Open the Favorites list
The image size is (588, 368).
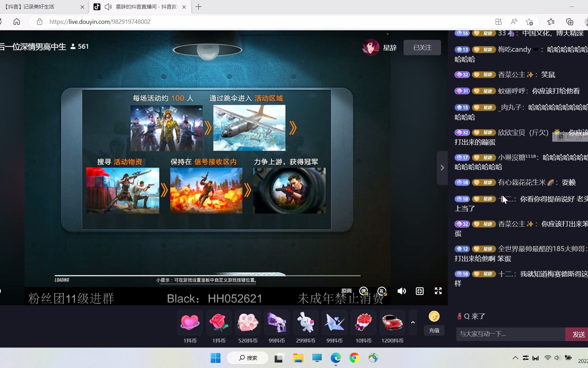tap(551, 22)
